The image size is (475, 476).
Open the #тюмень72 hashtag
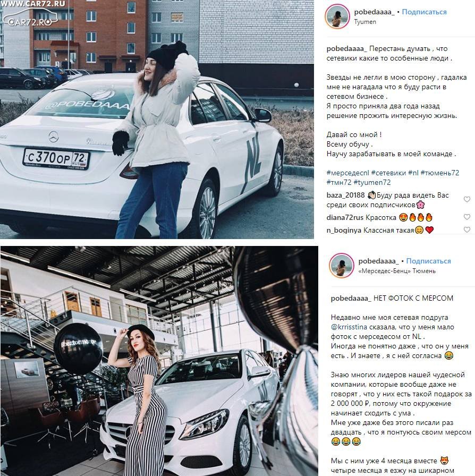(440, 173)
